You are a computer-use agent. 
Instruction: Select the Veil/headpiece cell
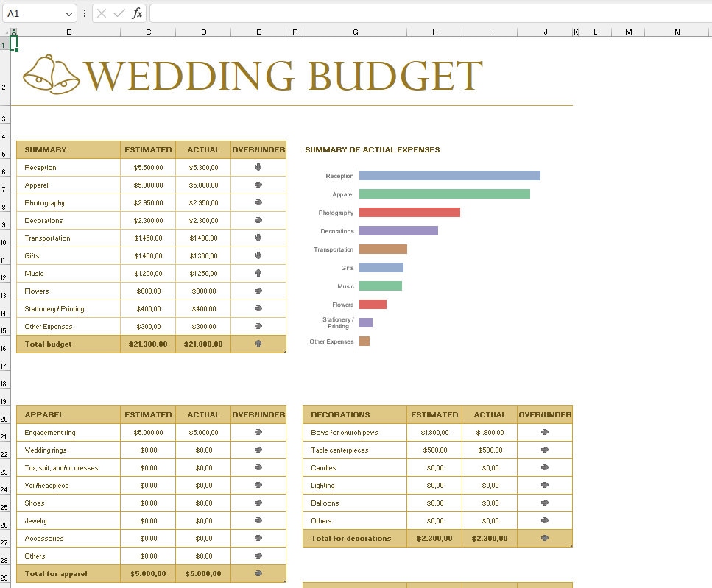click(68, 486)
